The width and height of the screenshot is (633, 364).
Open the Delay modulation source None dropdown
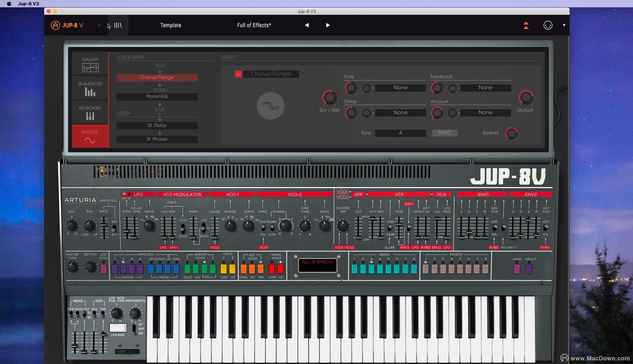coord(400,113)
